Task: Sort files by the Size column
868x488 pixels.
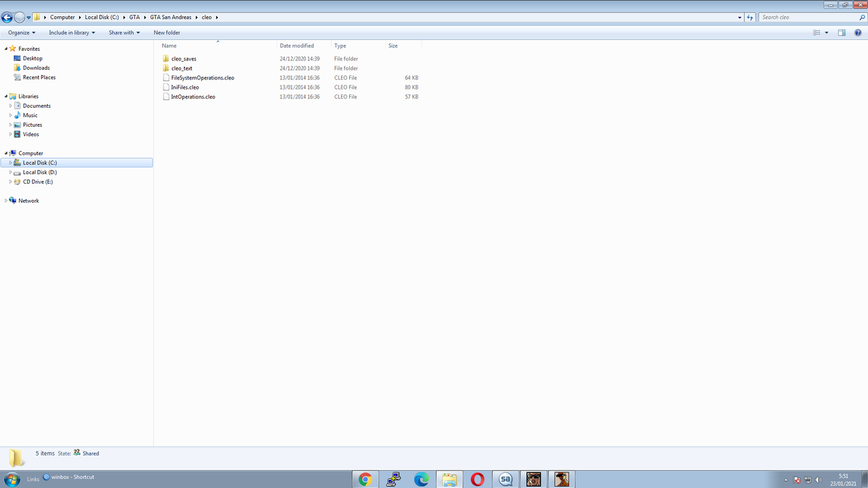Action: tap(403, 45)
